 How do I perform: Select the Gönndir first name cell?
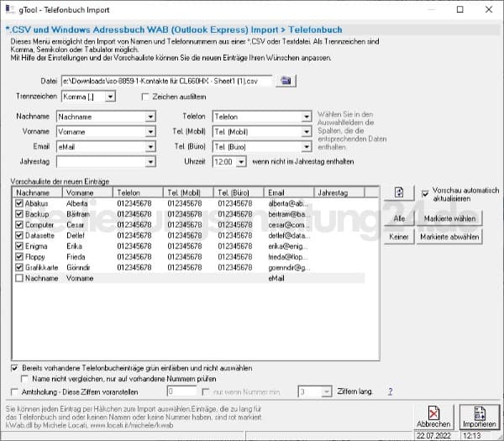click(x=78, y=267)
